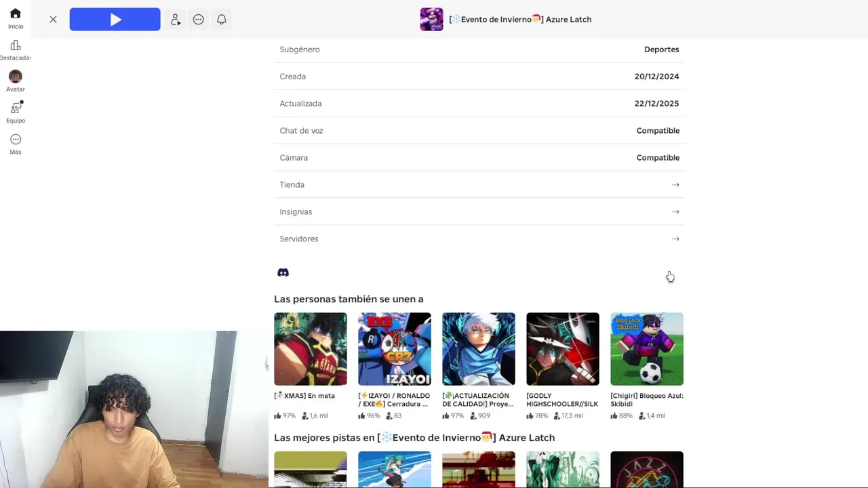Click the '[XMAS] En meta' title text
Viewport: 868px width, 488px height.
click(x=304, y=396)
